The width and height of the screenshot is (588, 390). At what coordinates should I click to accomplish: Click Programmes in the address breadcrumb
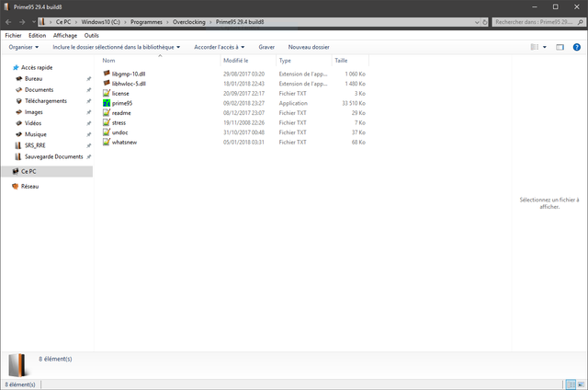coord(146,22)
